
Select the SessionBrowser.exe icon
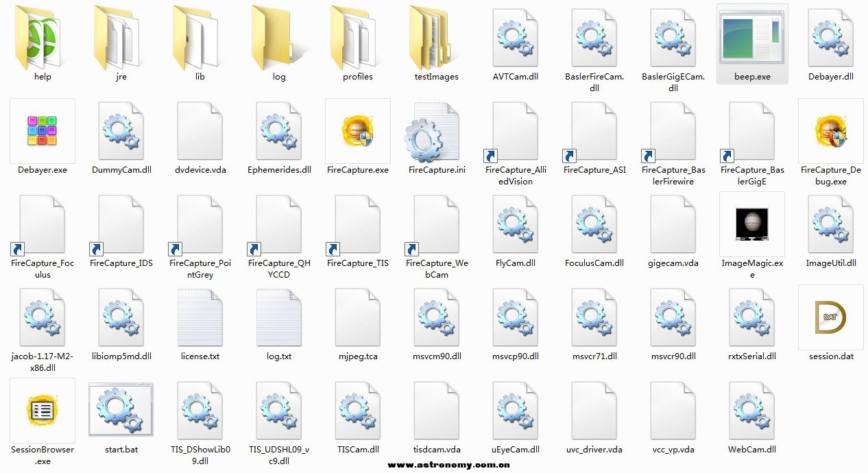click(43, 411)
